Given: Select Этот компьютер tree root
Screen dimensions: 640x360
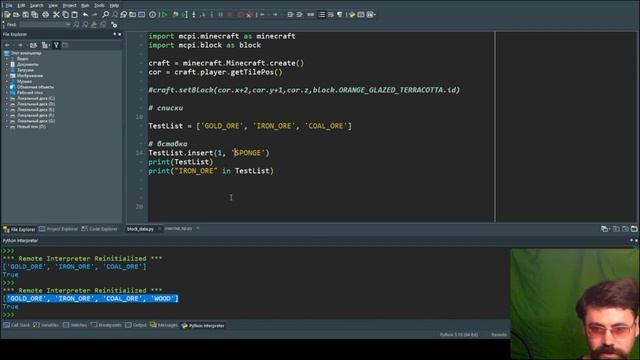Looking at the screenshot, I should pos(26,53).
